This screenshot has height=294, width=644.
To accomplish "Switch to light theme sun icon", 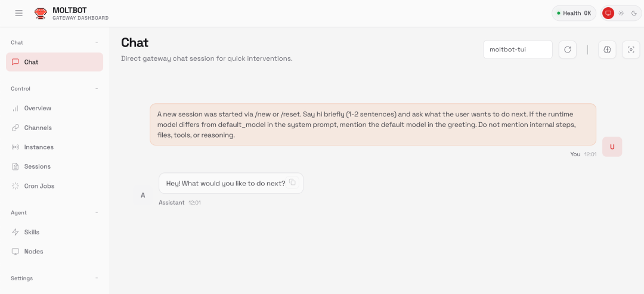I will 621,13.
